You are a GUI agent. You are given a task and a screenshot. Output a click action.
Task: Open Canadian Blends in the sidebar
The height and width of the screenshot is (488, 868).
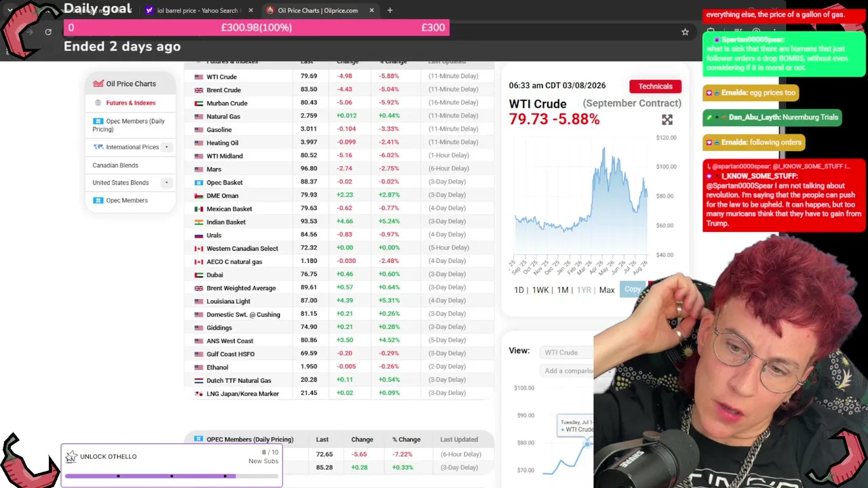pos(115,165)
